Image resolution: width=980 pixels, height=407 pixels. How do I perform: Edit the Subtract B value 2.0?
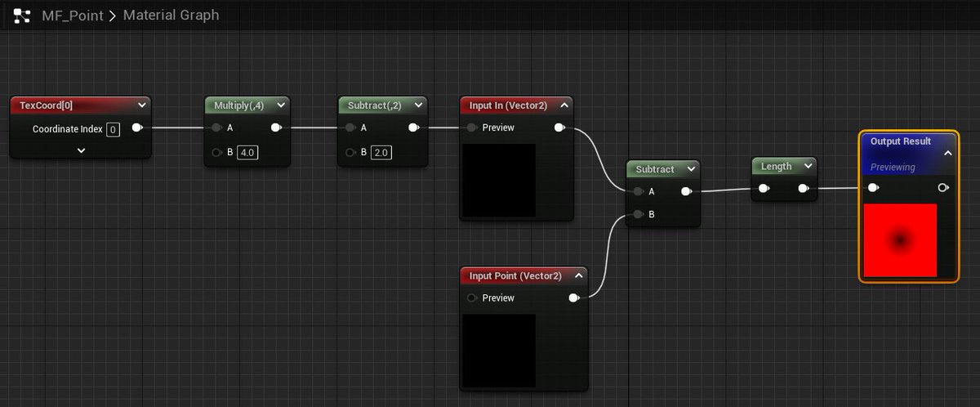[381, 152]
